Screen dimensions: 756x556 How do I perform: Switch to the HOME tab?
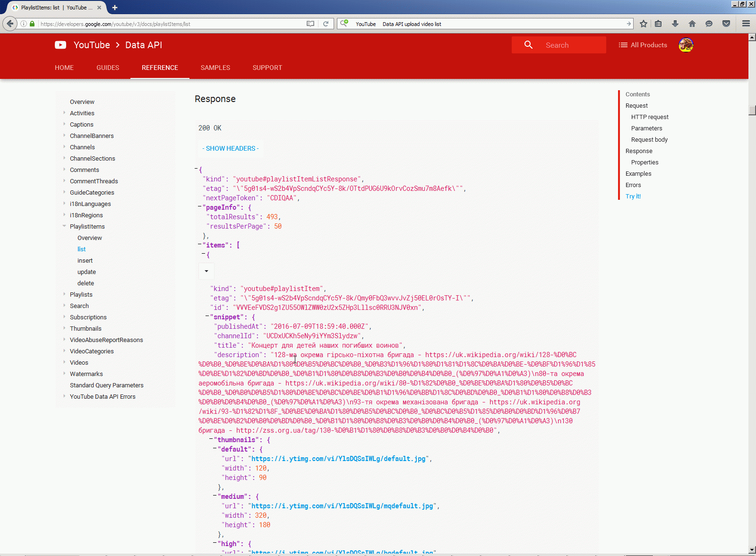[x=64, y=68]
